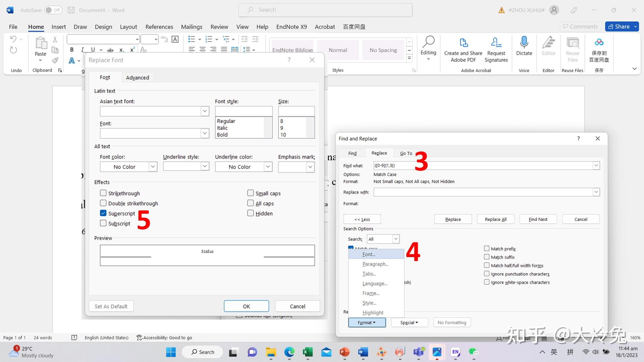
Task: Click the bullet list icon
Action: point(192,39)
